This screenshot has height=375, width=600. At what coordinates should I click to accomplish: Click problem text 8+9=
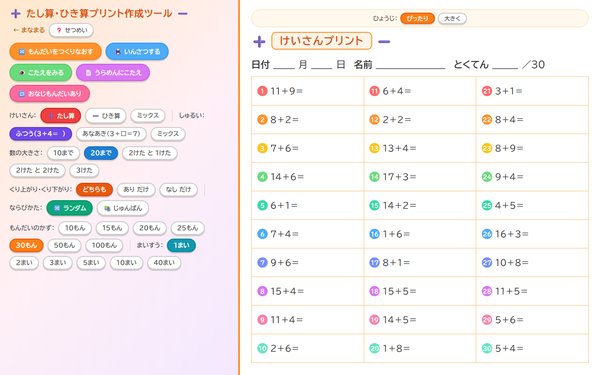509,148
